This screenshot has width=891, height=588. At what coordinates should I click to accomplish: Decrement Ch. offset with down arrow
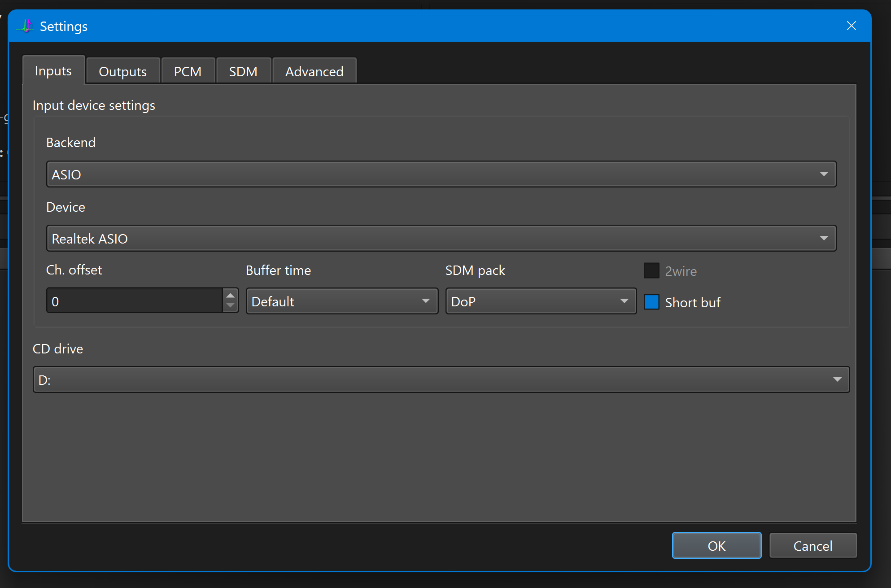click(x=230, y=306)
